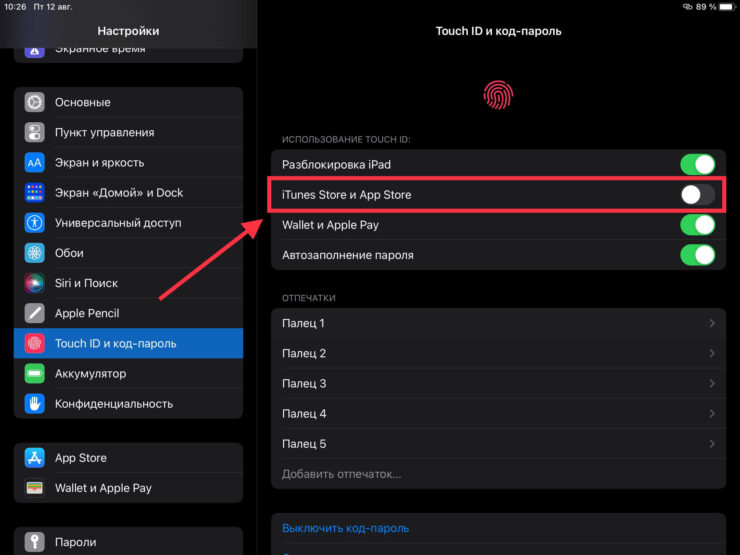The height and width of the screenshot is (555, 740).
Task: Tap the Apple Pencil icon
Action: (35, 313)
